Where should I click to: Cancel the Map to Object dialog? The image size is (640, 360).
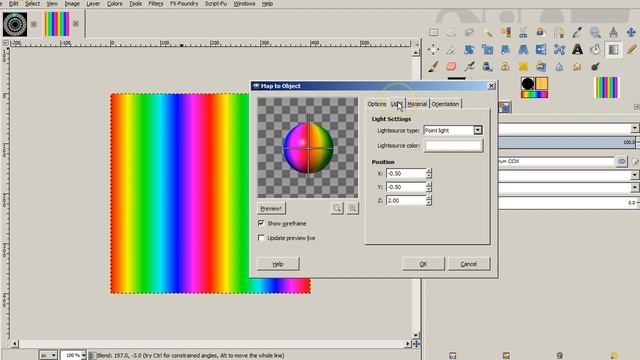click(469, 264)
